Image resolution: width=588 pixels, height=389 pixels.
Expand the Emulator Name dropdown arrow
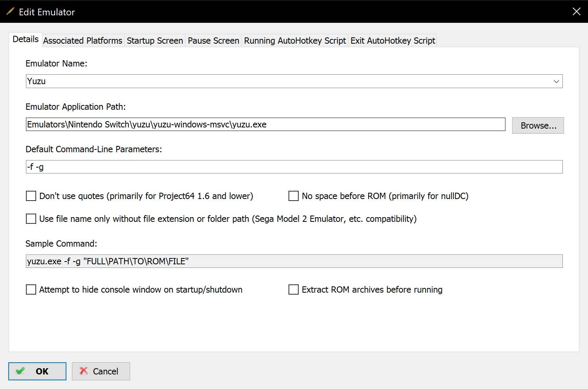point(556,81)
